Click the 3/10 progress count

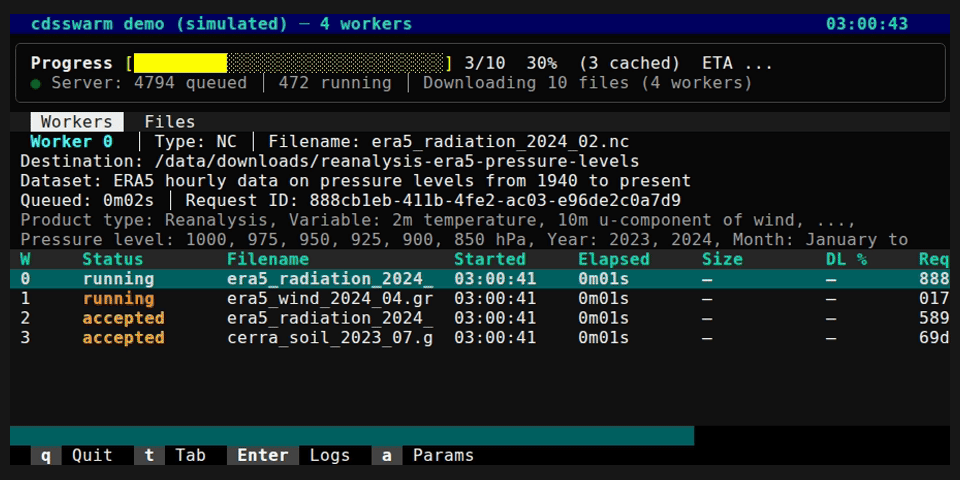[485, 63]
